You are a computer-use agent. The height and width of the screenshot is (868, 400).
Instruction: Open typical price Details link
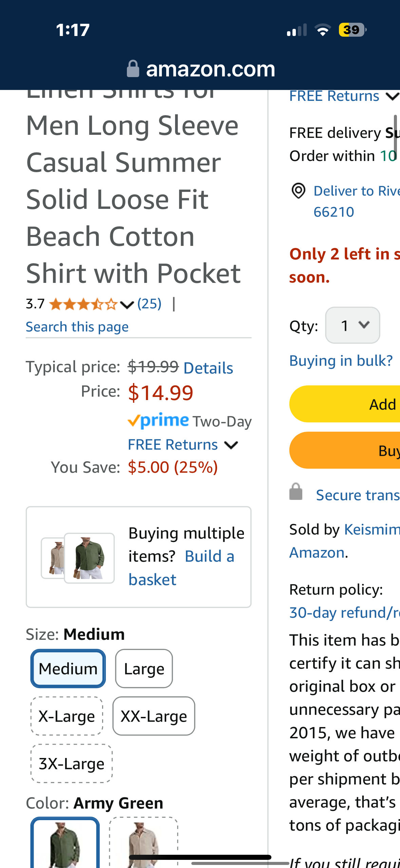tap(208, 368)
